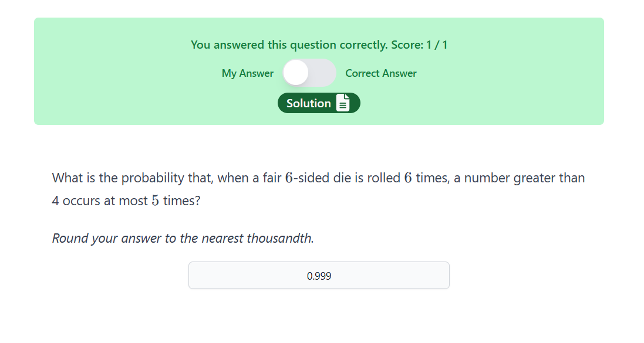
Task: Click the gray track of the answer switch
Action: pos(322,73)
